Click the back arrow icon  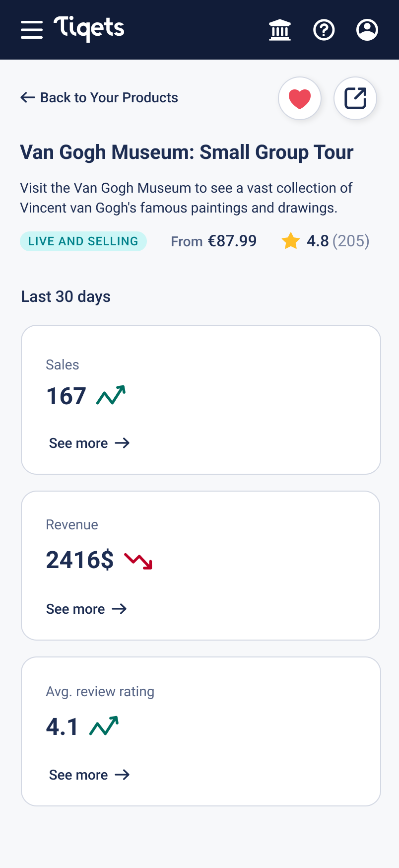click(28, 97)
